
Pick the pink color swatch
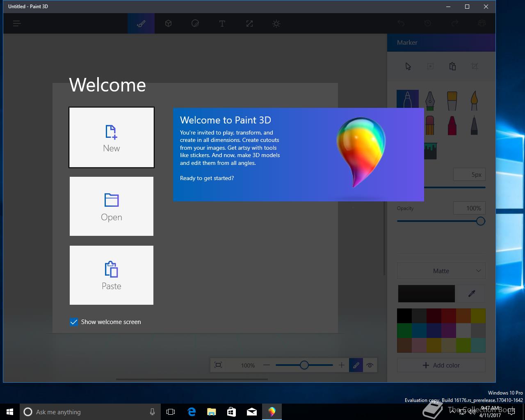point(419,345)
